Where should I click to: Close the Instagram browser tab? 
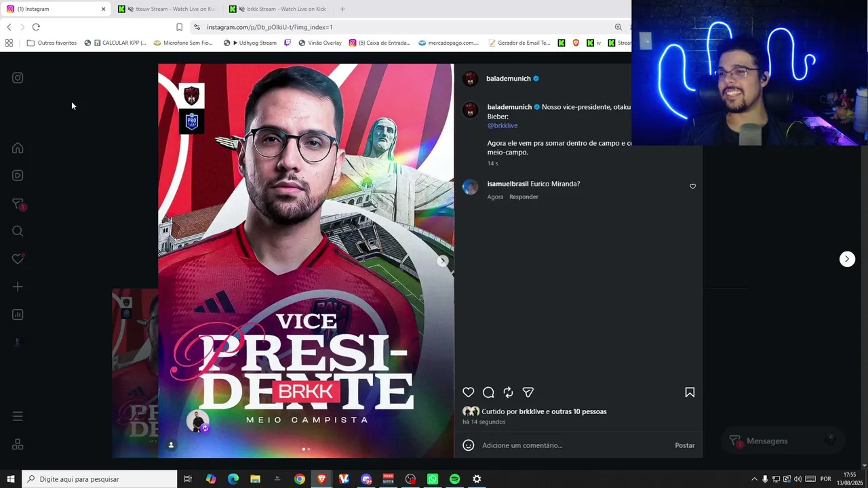coord(103,9)
